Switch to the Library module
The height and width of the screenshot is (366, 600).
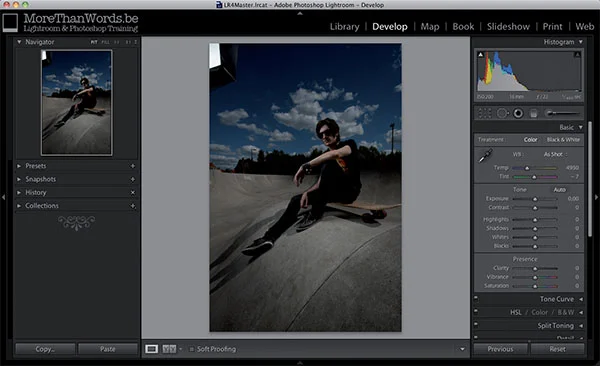pyautogui.click(x=344, y=26)
